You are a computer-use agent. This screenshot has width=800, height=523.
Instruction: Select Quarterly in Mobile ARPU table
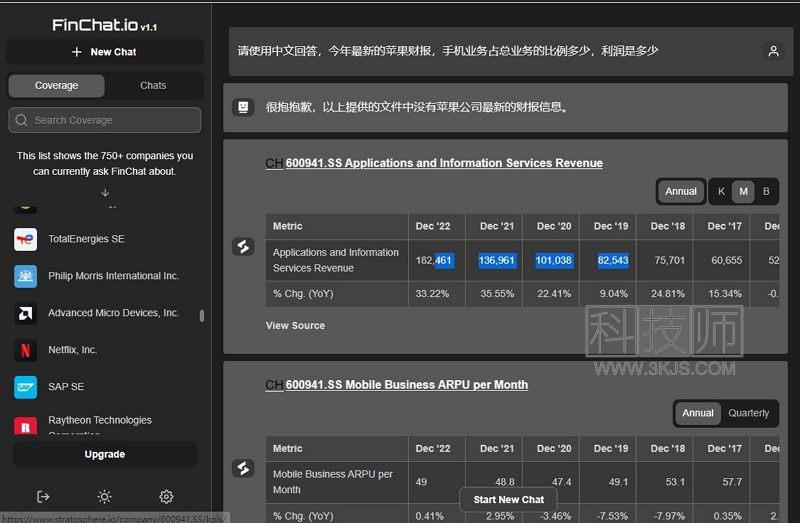tap(748, 413)
